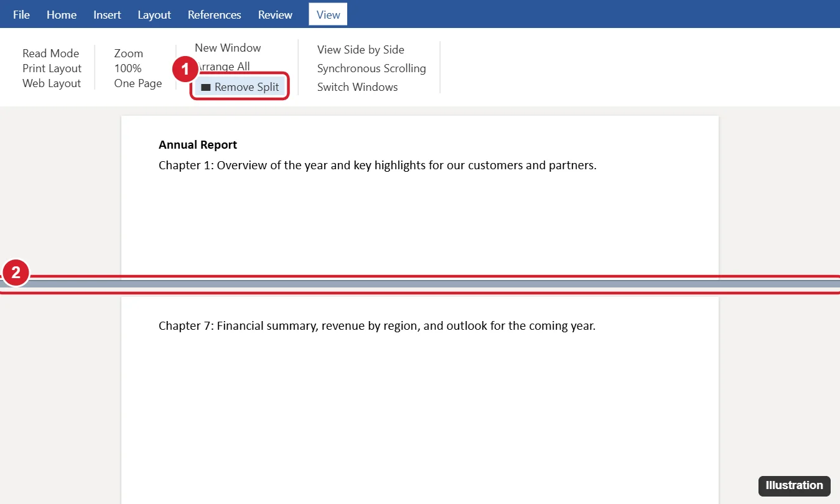Choose Print Layout view

tap(52, 68)
